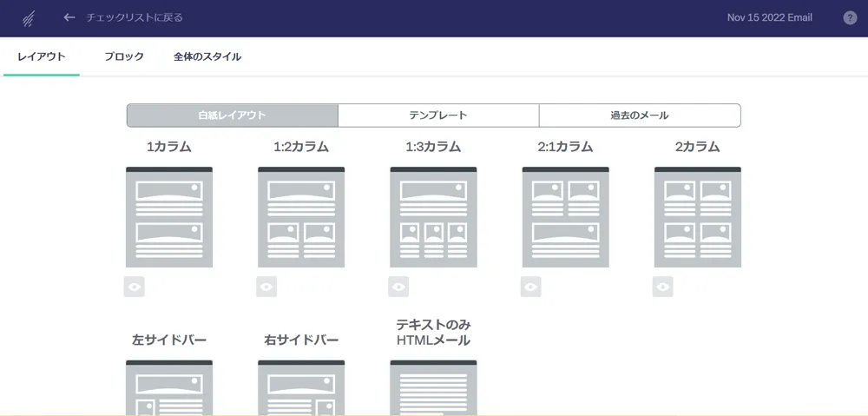Click the app logo in the header
This screenshot has height=416, width=868.
click(x=30, y=18)
